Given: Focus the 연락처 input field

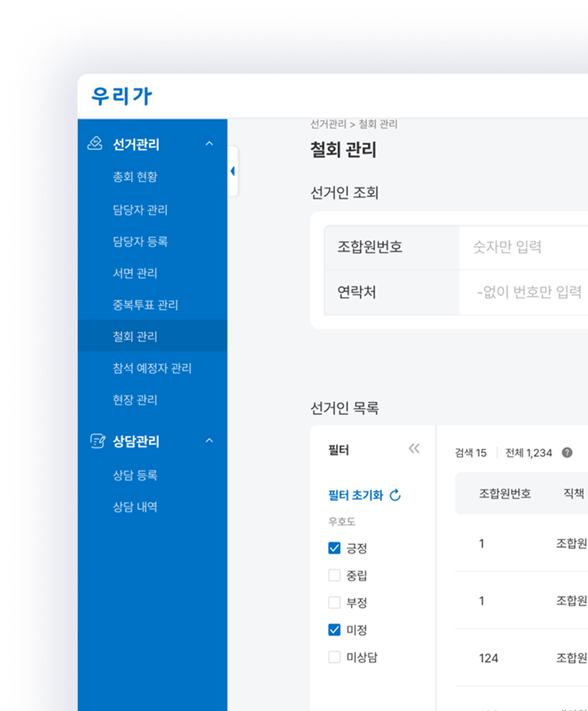Looking at the screenshot, I should point(524,292).
